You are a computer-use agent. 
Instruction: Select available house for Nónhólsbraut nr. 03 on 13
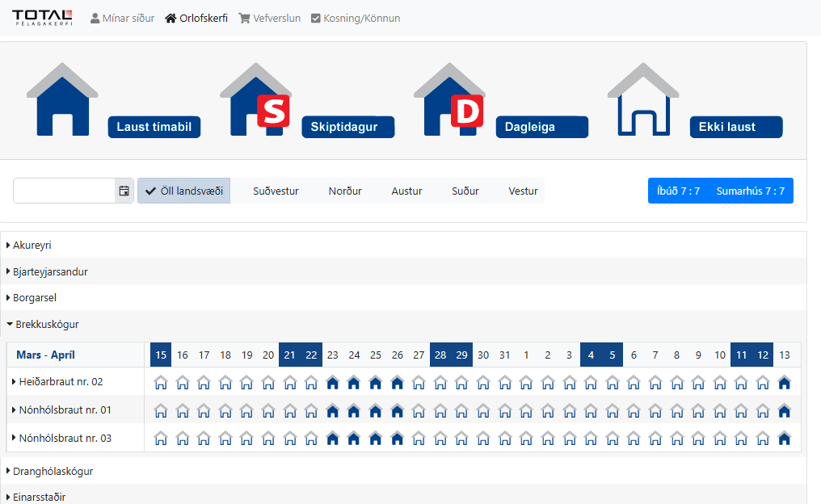click(784, 439)
